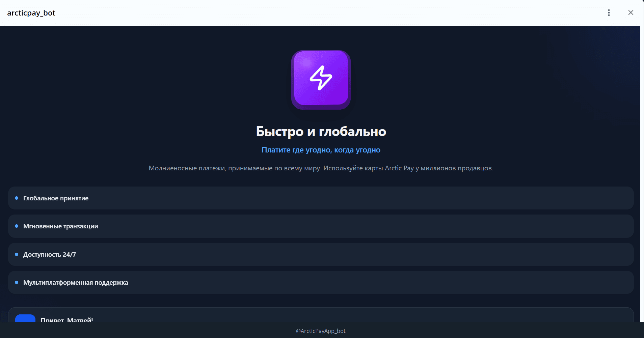
Task: Click the 'Привет, Матвей!' greeting text
Action: (x=67, y=319)
